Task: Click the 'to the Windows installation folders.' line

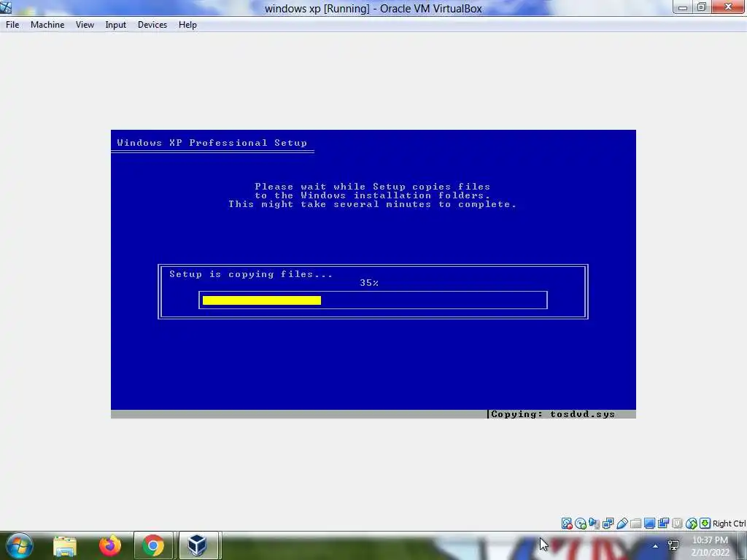Action: 373,195
